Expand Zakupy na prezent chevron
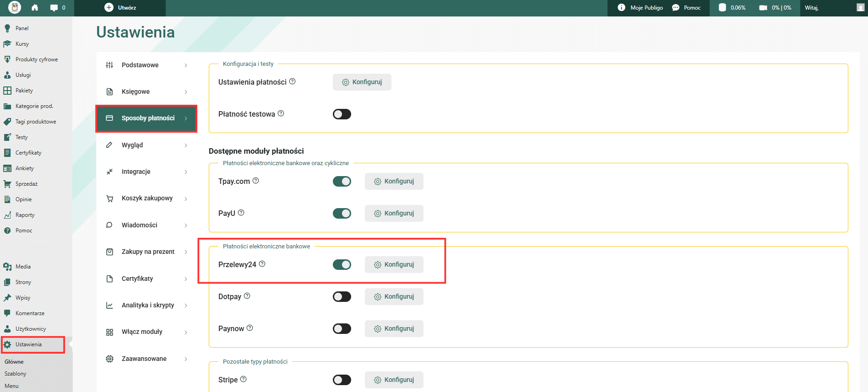The height and width of the screenshot is (392, 868). coord(186,252)
